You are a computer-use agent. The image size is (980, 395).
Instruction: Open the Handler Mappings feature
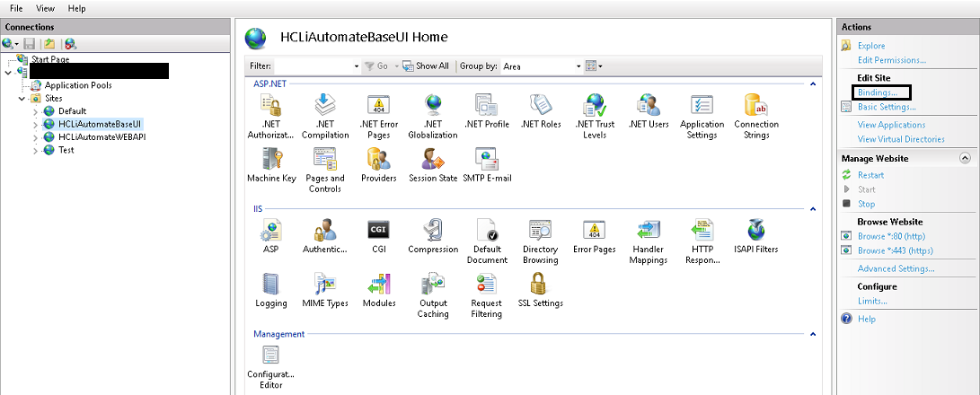(x=649, y=241)
